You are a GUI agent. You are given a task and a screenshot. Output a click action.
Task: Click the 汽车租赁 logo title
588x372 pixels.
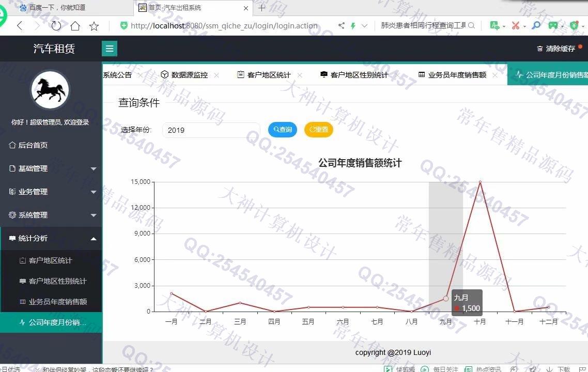click(54, 49)
